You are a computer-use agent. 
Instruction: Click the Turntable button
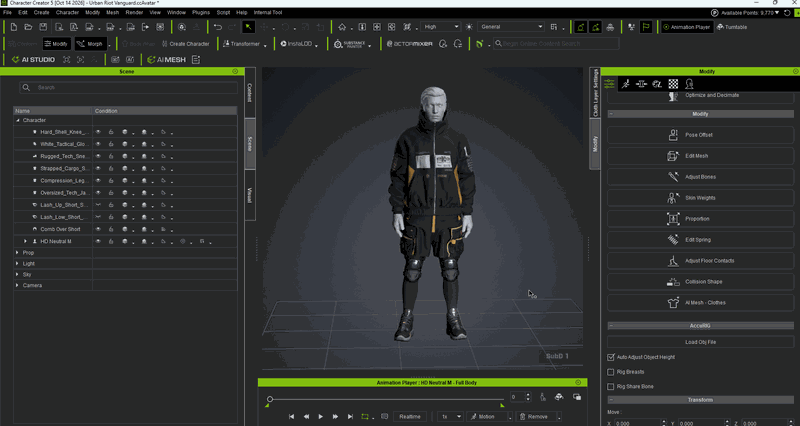pyautogui.click(x=732, y=27)
